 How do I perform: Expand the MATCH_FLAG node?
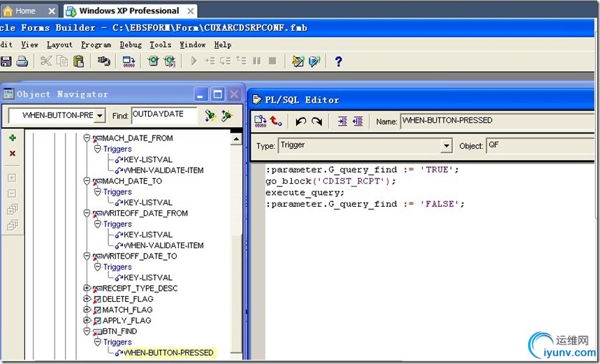(87, 310)
